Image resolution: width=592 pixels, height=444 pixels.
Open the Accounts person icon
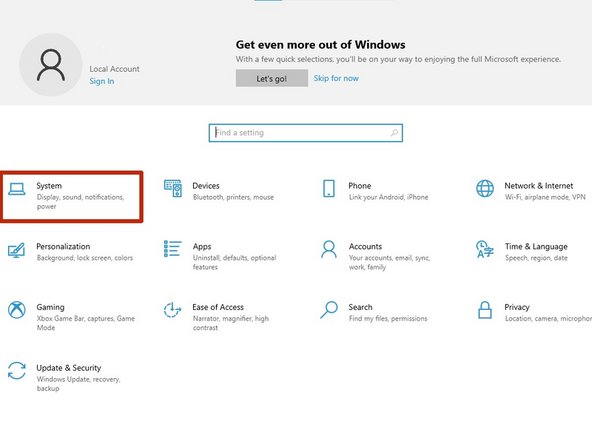pyautogui.click(x=329, y=249)
